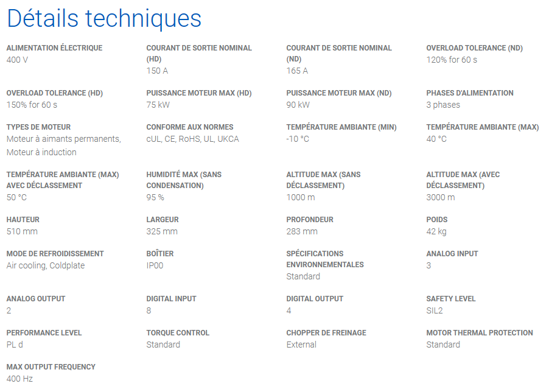Viewport: 549px width, 392px height.
Task: Click the 'ALIMENTATION ÉLECTRIQUE' label
Action: (x=54, y=48)
